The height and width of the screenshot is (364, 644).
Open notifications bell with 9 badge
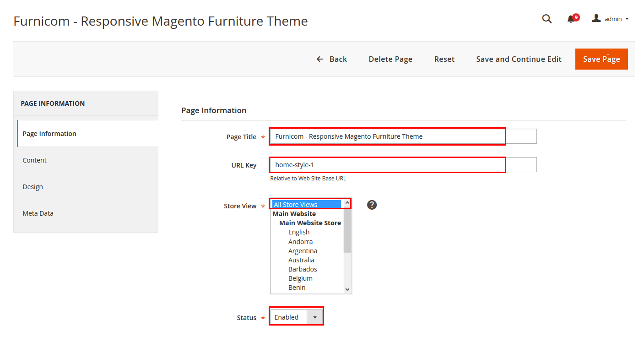[573, 18]
